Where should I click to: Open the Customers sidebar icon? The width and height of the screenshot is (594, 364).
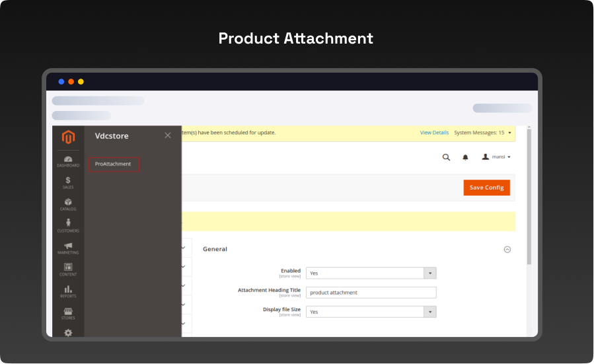(x=68, y=226)
